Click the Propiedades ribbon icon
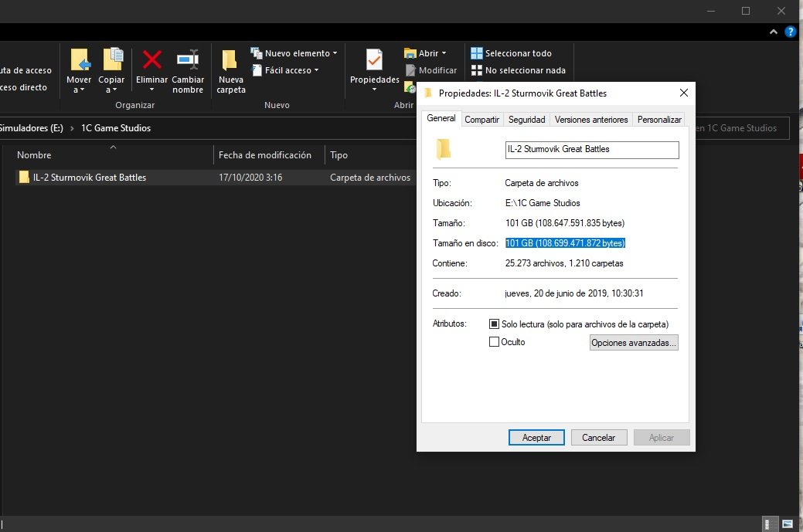803x532 pixels. click(374, 60)
